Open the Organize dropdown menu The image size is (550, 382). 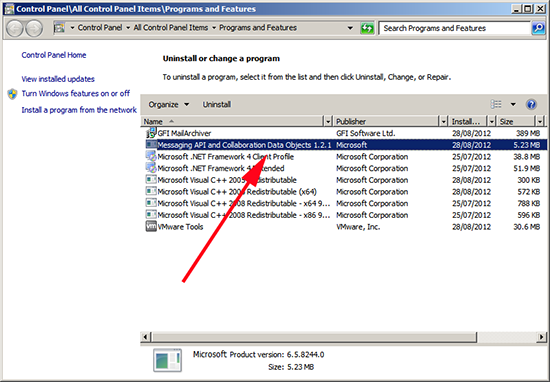[168, 105]
